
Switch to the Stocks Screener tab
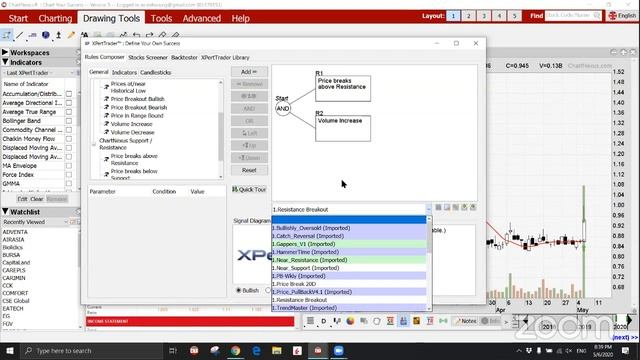click(148, 58)
